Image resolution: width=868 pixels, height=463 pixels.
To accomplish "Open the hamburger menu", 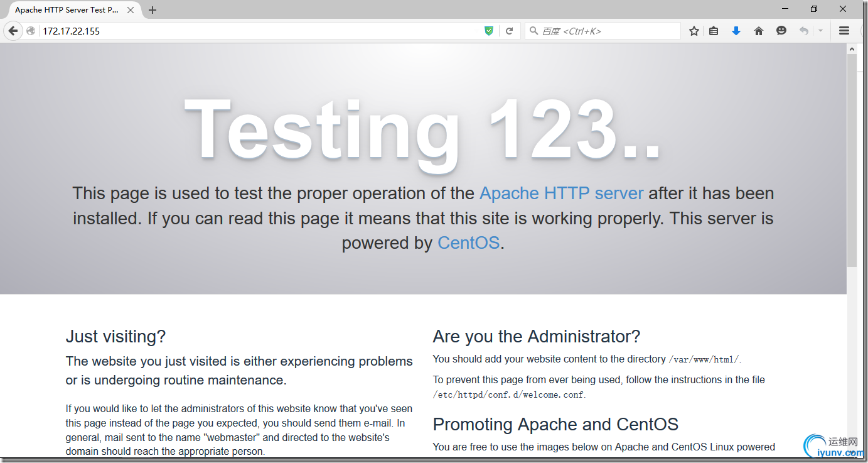I will pyautogui.click(x=844, y=31).
